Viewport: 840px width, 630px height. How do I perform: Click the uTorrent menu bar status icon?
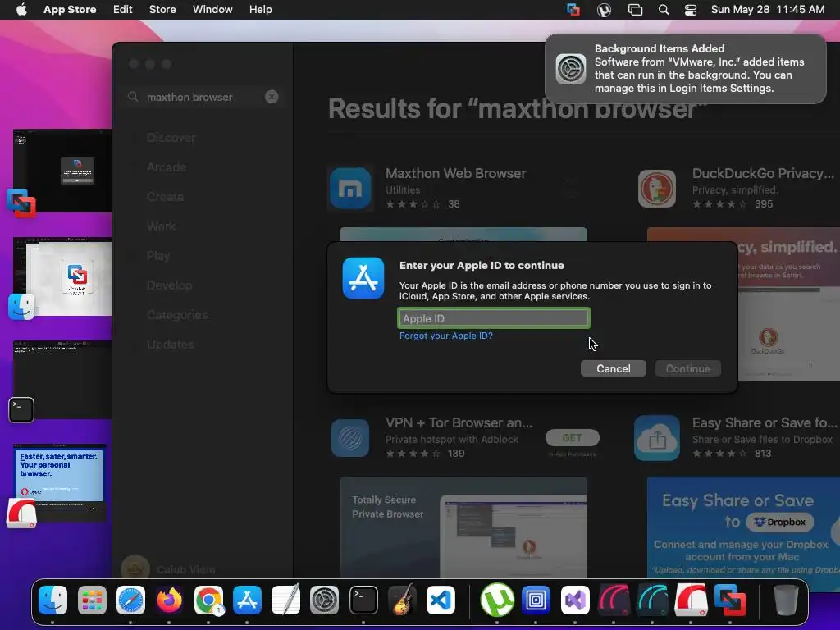pyautogui.click(x=604, y=10)
